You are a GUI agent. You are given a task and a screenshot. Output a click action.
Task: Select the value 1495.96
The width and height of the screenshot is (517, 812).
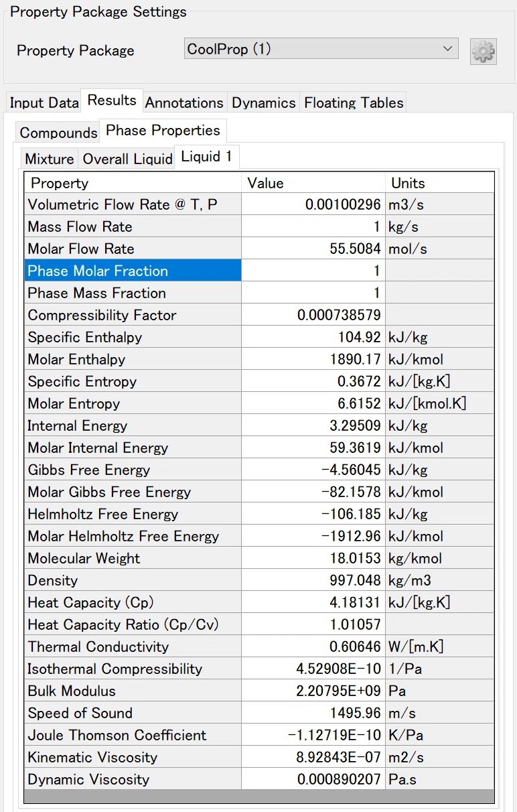click(313, 713)
